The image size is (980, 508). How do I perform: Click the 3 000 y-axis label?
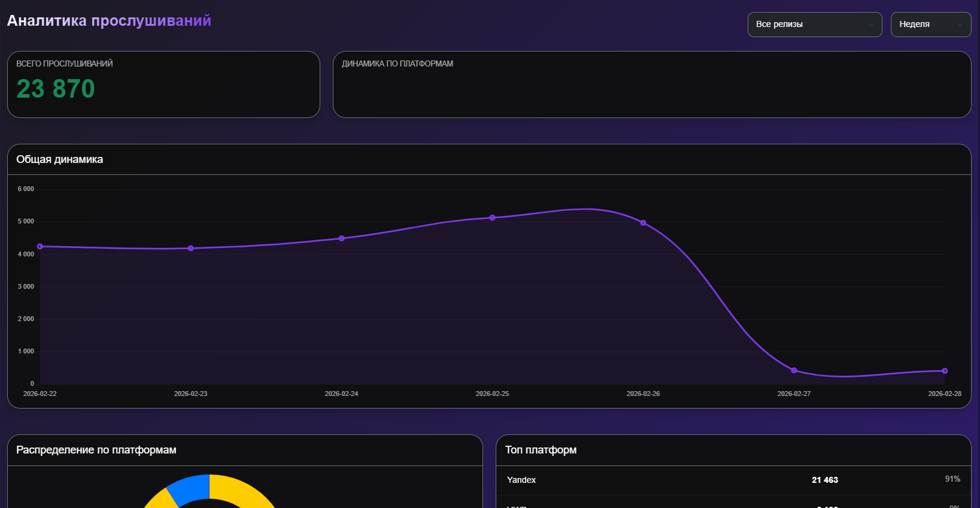coord(26,286)
